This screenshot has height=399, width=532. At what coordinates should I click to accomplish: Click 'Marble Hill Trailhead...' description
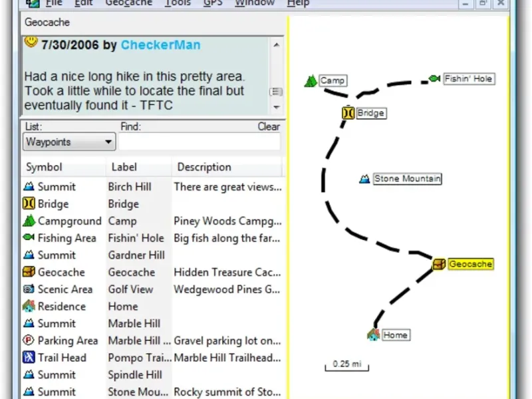coord(227,358)
